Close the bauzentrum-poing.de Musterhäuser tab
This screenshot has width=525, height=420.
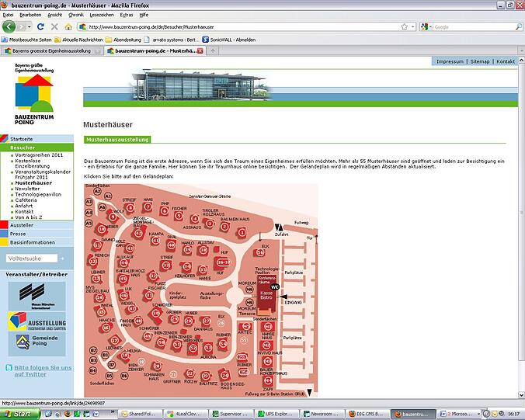click(x=200, y=51)
